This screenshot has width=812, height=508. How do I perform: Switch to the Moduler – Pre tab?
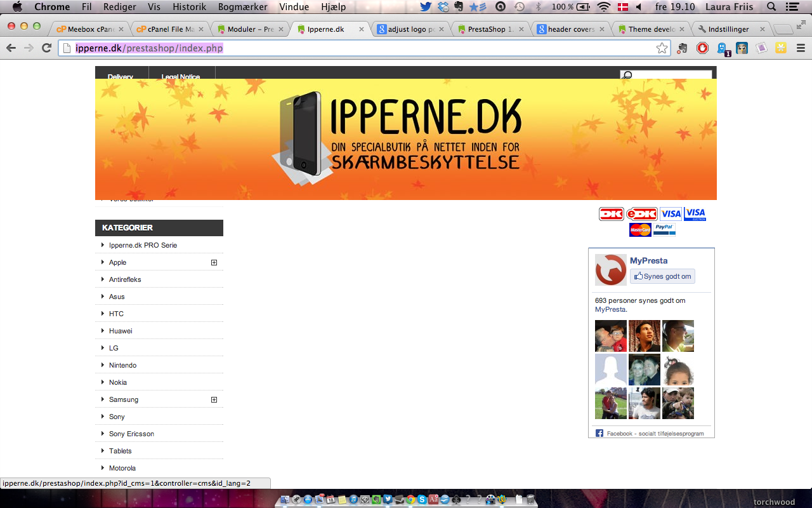249,29
